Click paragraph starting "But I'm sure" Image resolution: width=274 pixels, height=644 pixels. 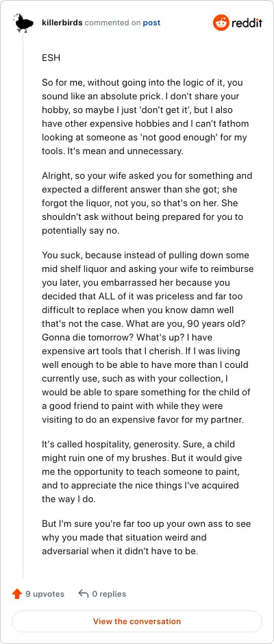tap(146, 537)
